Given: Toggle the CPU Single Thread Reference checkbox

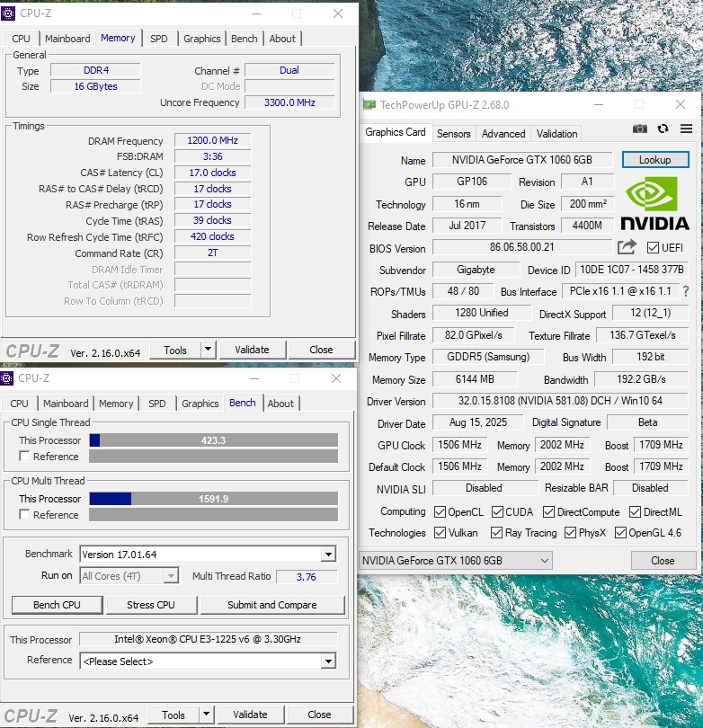Looking at the screenshot, I should [24, 457].
